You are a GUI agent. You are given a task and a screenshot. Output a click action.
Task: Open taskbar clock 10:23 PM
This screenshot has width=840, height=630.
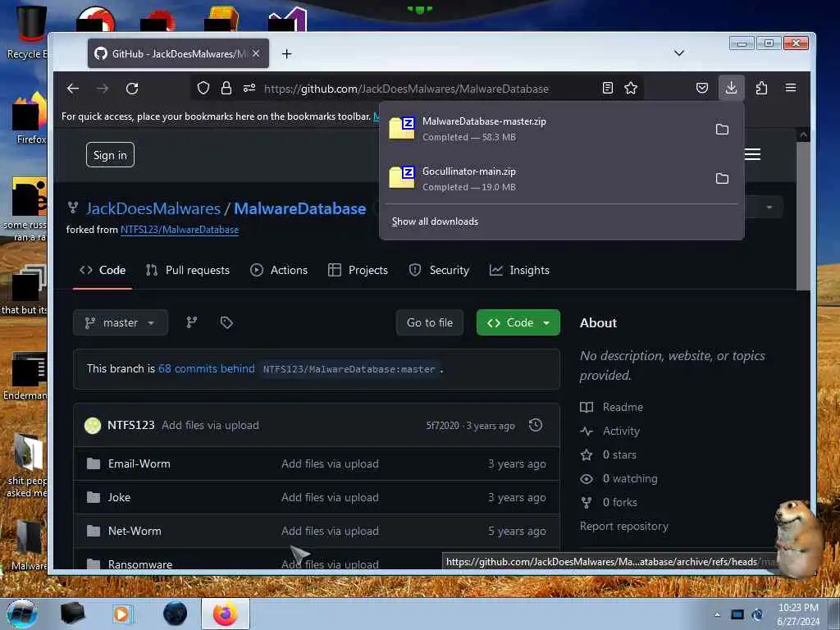(x=798, y=614)
